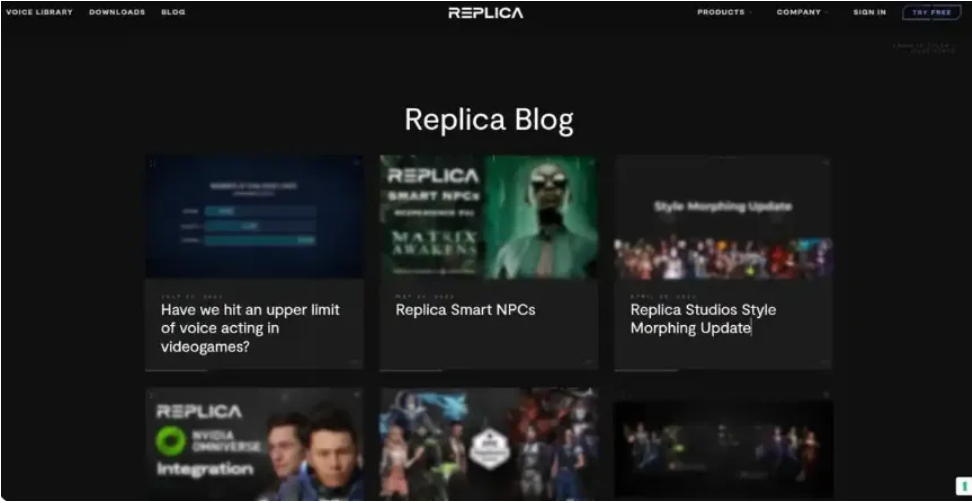The width and height of the screenshot is (972, 503).
Task: Expand the Company dropdown menu
Action: coord(802,12)
